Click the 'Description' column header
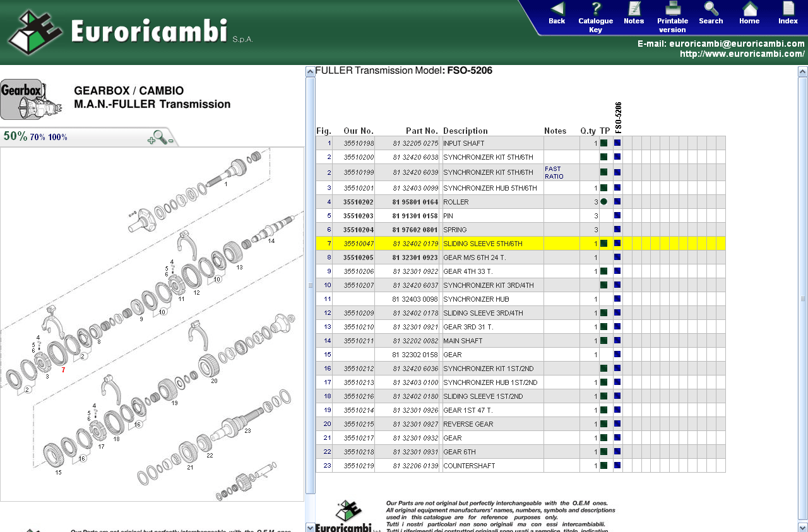Viewport: 808px width, 532px height. [465, 131]
